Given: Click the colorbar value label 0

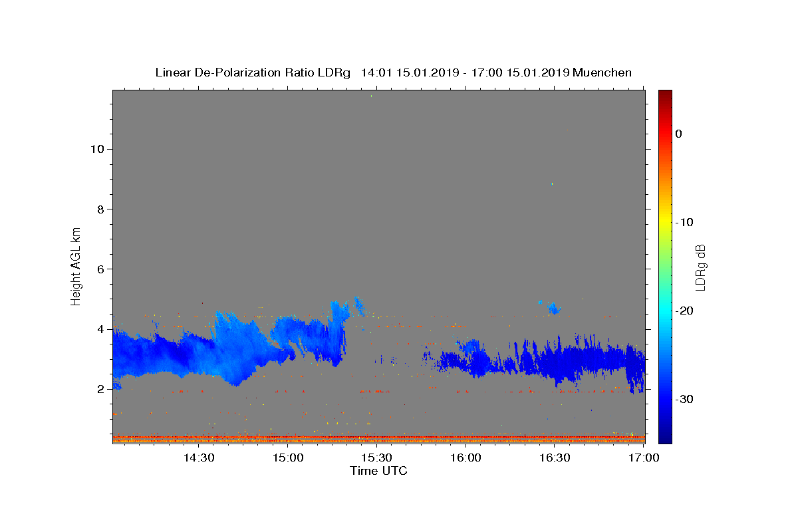Looking at the screenshot, I should tap(679, 134).
